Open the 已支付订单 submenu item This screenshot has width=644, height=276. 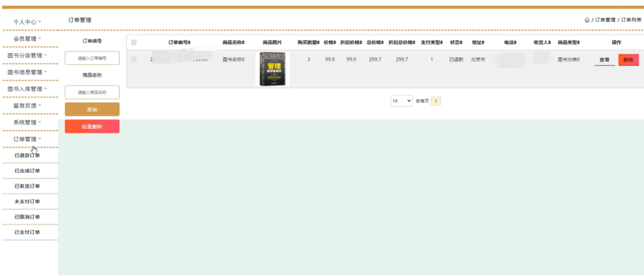[x=28, y=232]
